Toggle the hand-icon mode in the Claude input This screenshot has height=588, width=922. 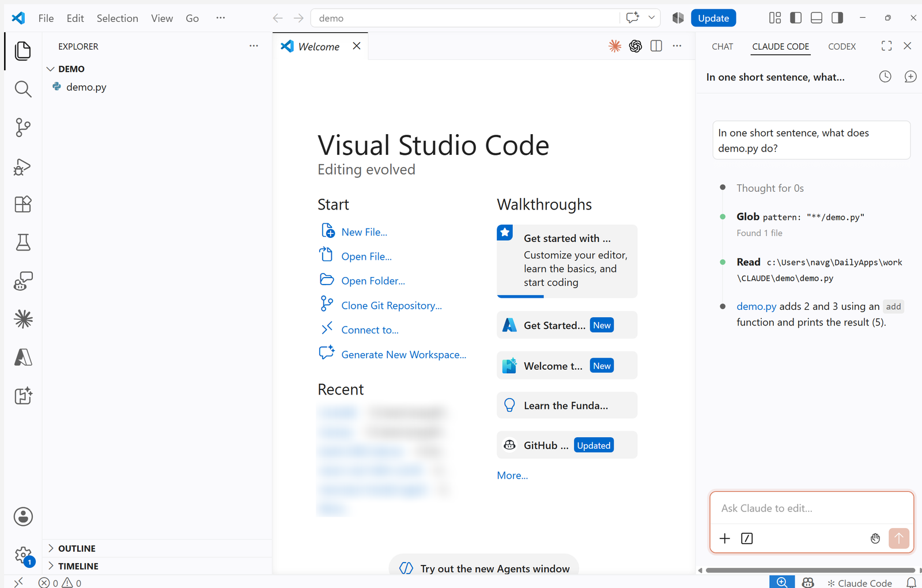(x=875, y=538)
